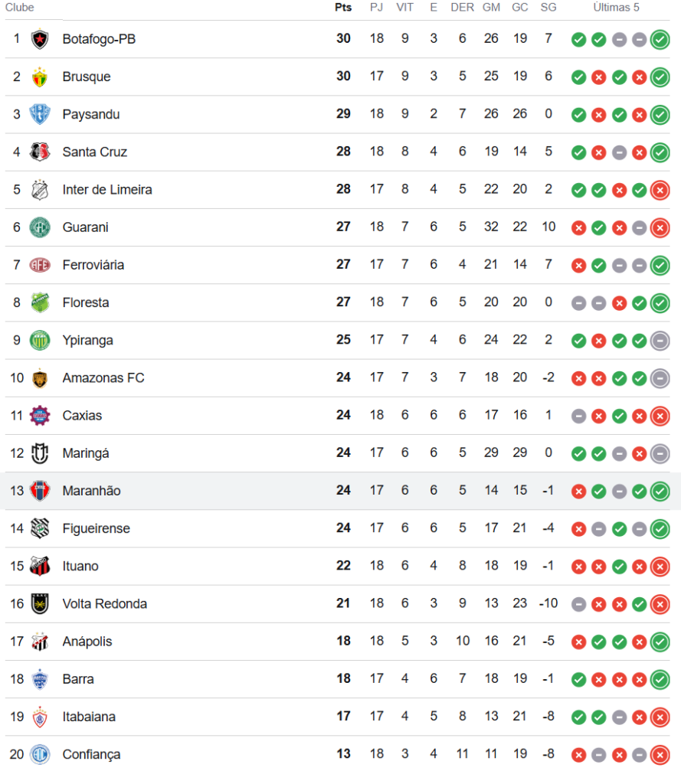681x784 pixels.
Task: Open the Amazonas FC team link
Action: (x=103, y=378)
